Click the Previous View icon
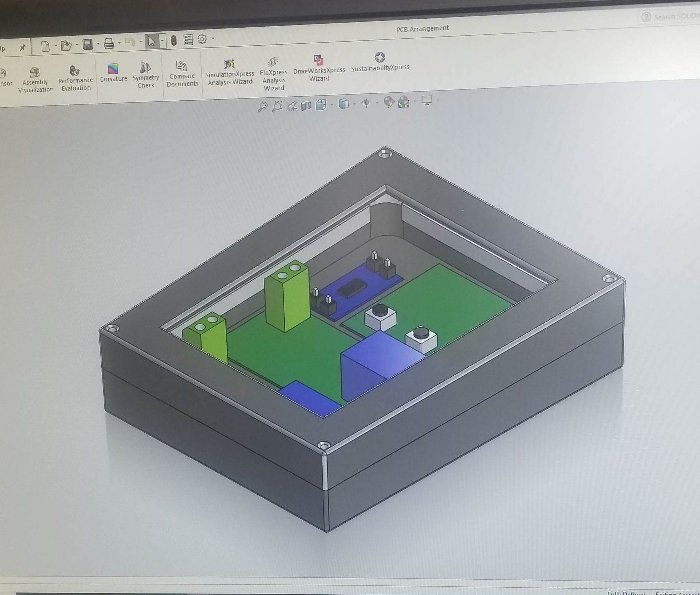Image resolution: width=700 pixels, height=595 pixels. [x=292, y=106]
